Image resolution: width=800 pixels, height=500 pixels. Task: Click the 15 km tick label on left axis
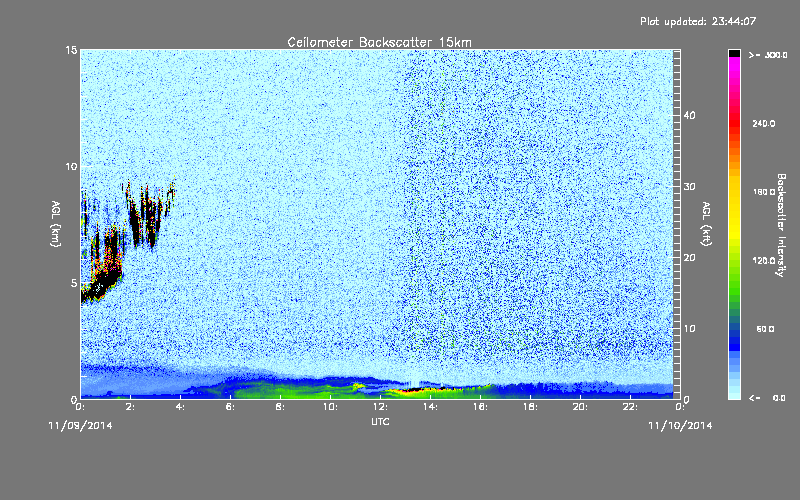tap(71, 50)
